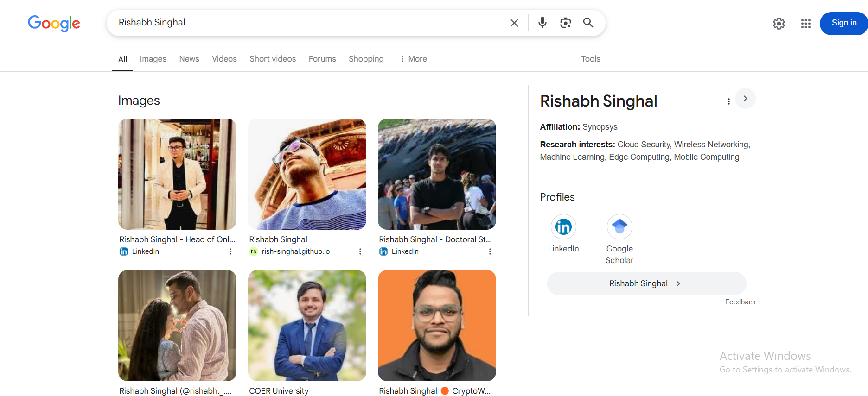Open the COER University image thumbnail
This screenshot has height=396, width=868.
coord(307,326)
